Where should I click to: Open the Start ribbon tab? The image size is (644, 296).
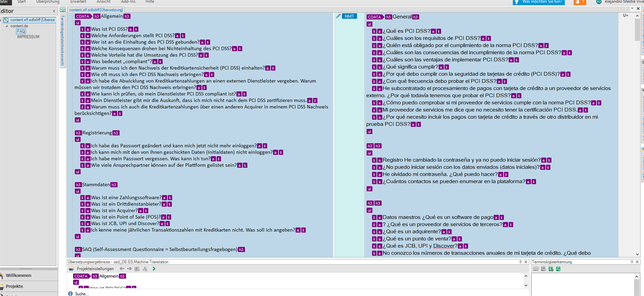click(x=21, y=2)
